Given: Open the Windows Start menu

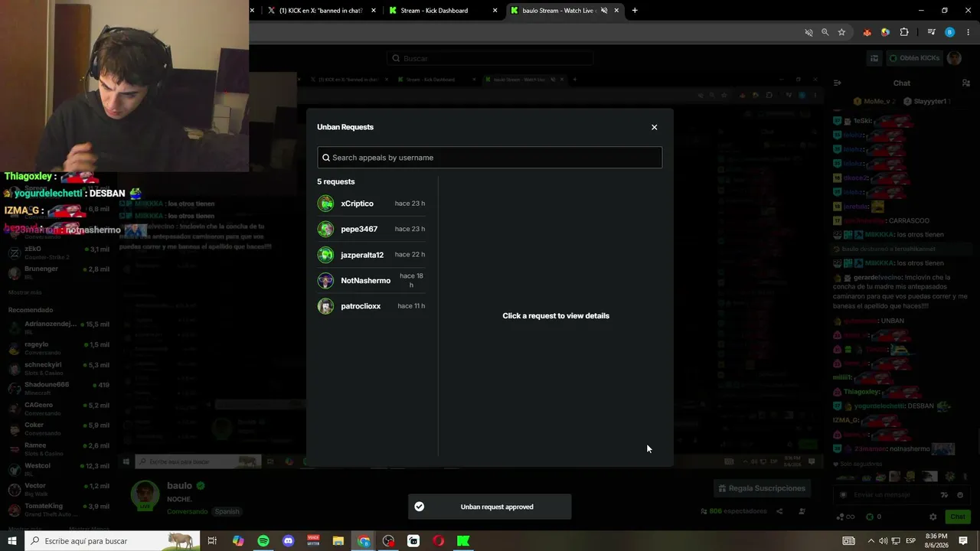Looking at the screenshot, I should pos(12,541).
